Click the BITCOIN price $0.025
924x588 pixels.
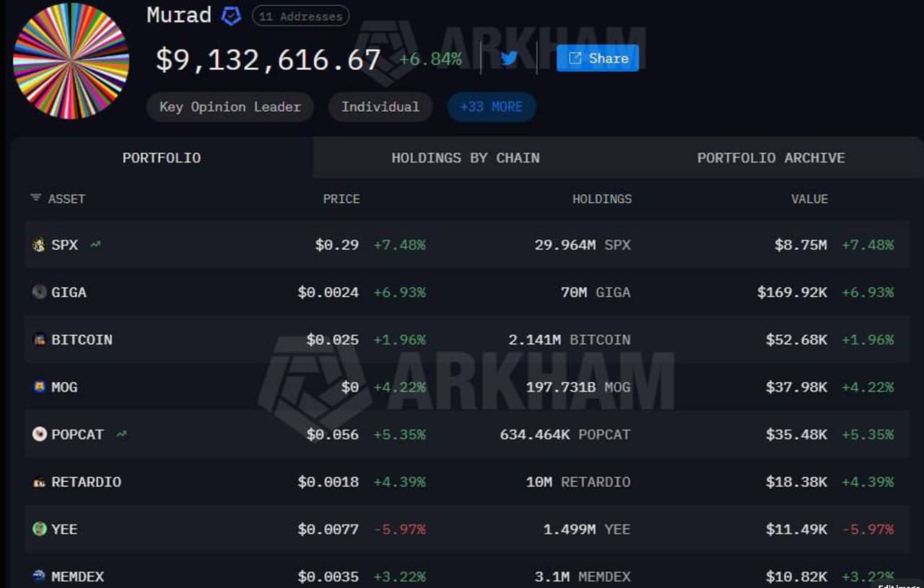[x=332, y=340]
